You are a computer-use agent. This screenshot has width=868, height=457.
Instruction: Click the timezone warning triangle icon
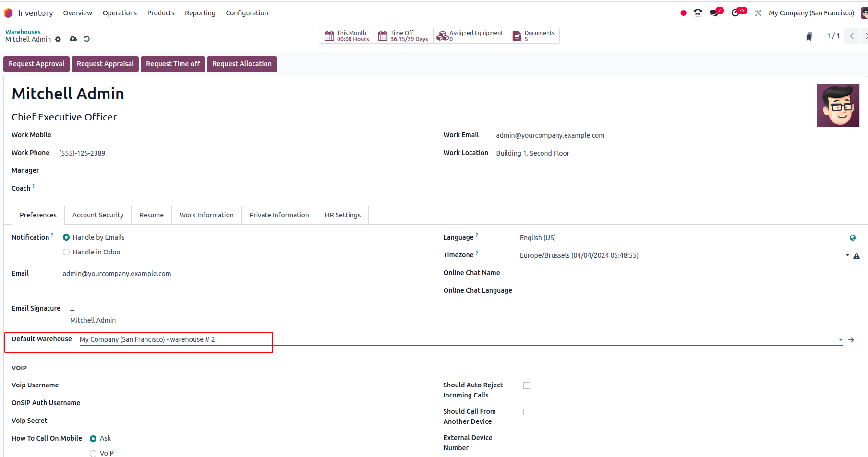tap(856, 256)
